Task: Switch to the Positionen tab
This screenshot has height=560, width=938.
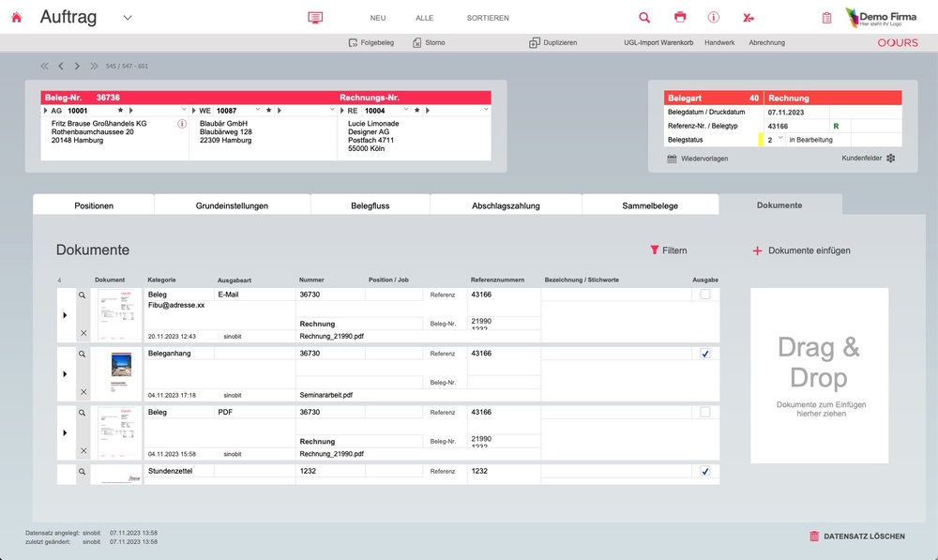Action: pos(94,205)
